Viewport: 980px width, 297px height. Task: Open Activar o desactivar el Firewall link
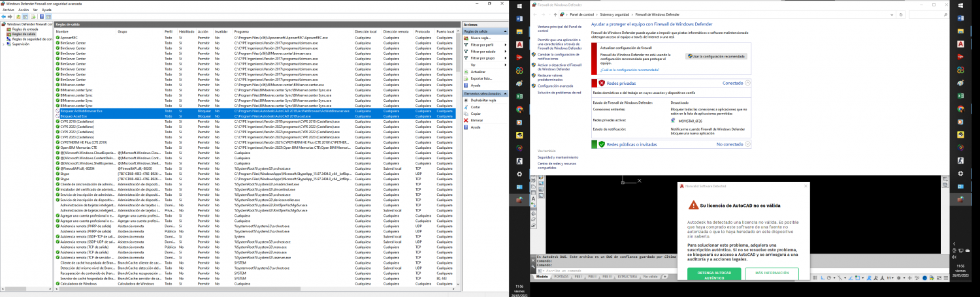560,67
